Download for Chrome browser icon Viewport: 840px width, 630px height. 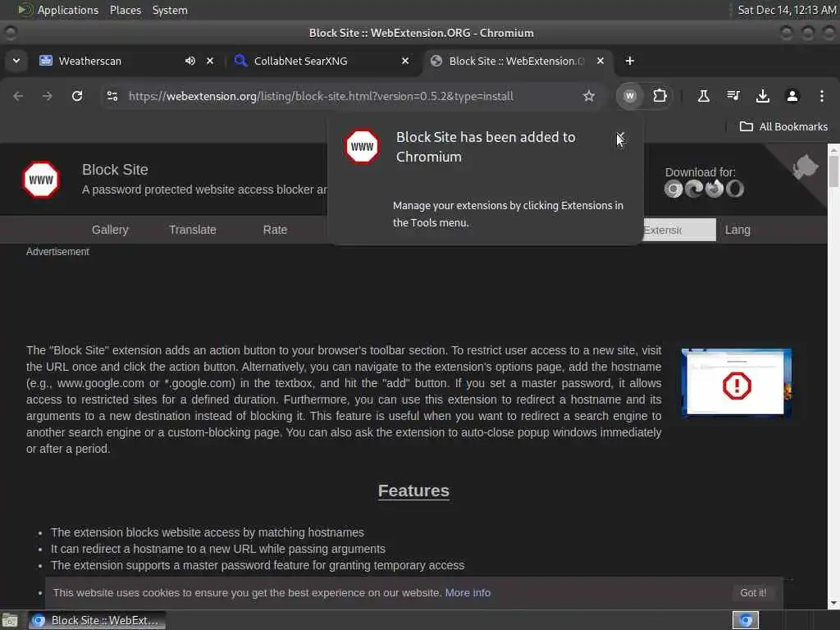coord(673,189)
